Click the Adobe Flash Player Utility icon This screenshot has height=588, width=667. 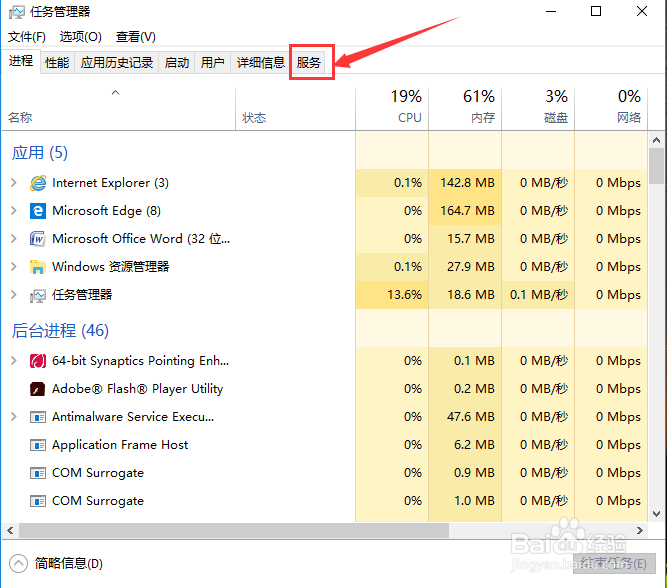38,389
